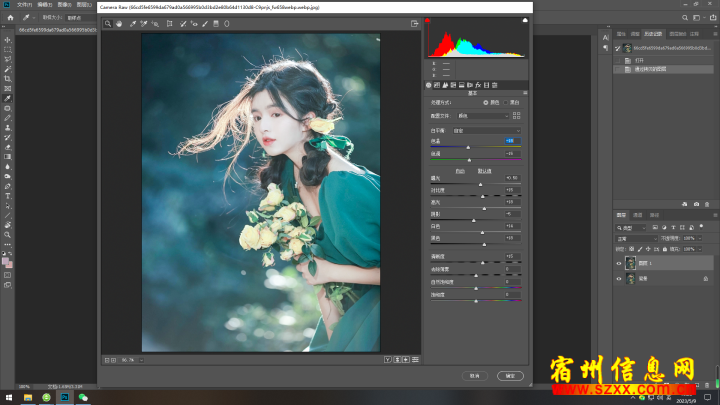Screen dimensions: 720x405
Task: Delete history state using trash icon
Action: click(x=707, y=204)
